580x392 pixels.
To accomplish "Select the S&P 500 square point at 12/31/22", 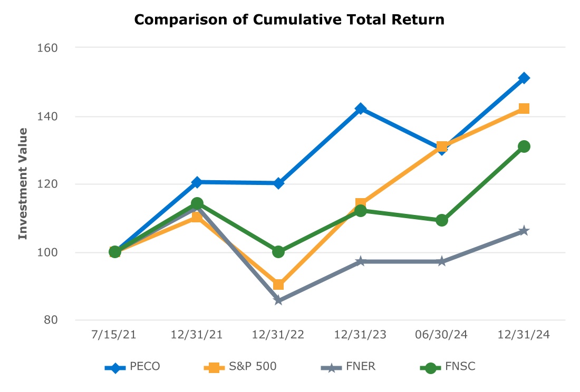I will point(278,285).
